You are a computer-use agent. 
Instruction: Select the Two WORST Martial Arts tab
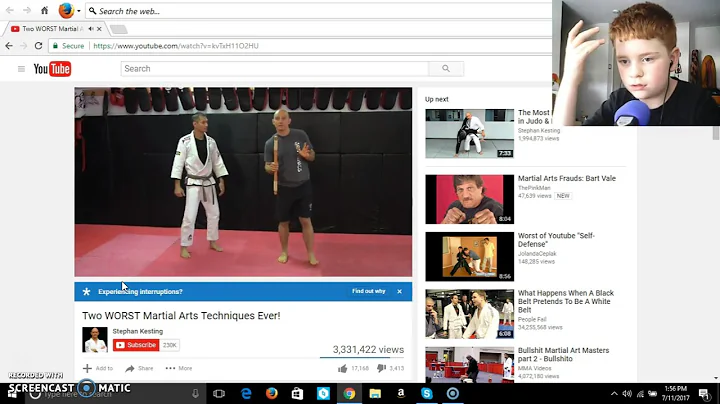[x=51, y=28]
